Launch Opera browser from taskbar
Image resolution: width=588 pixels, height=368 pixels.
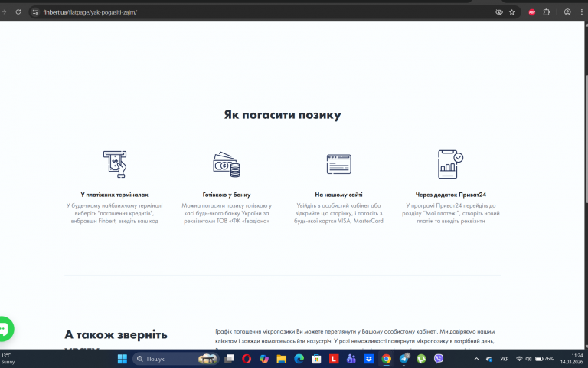click(x=247, y=359)
